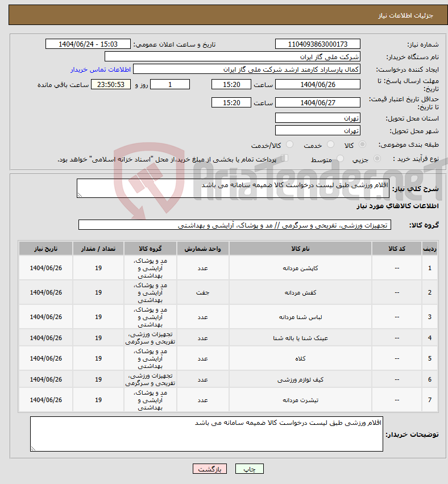
Task: Click quantity 19 in تیشرت مردانه row
Action: point(98,400)
